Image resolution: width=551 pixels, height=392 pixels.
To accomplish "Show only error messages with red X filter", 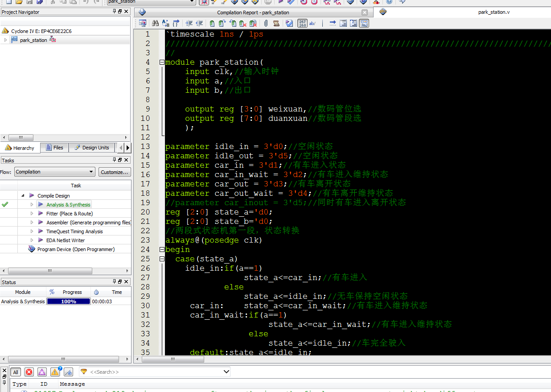I will coord(29,372).
